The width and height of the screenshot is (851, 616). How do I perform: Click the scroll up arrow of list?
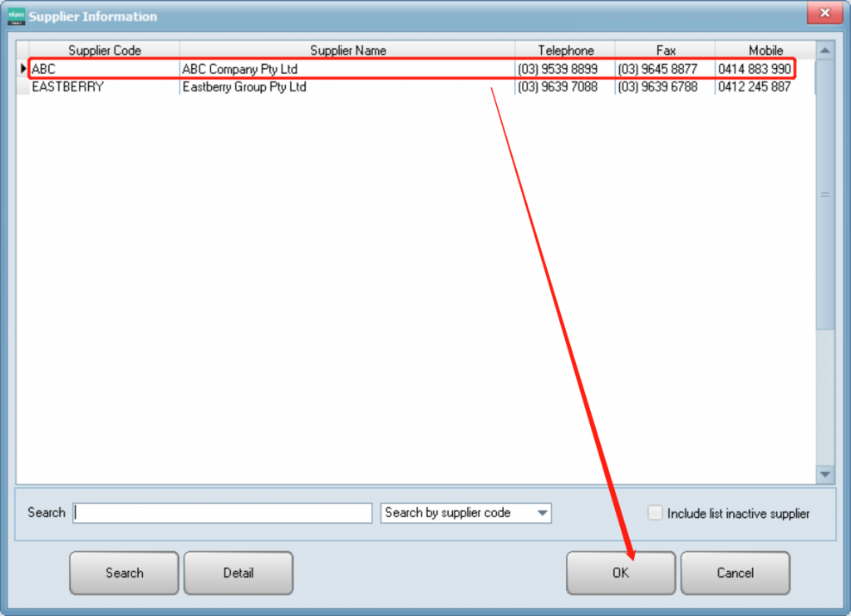824,51
